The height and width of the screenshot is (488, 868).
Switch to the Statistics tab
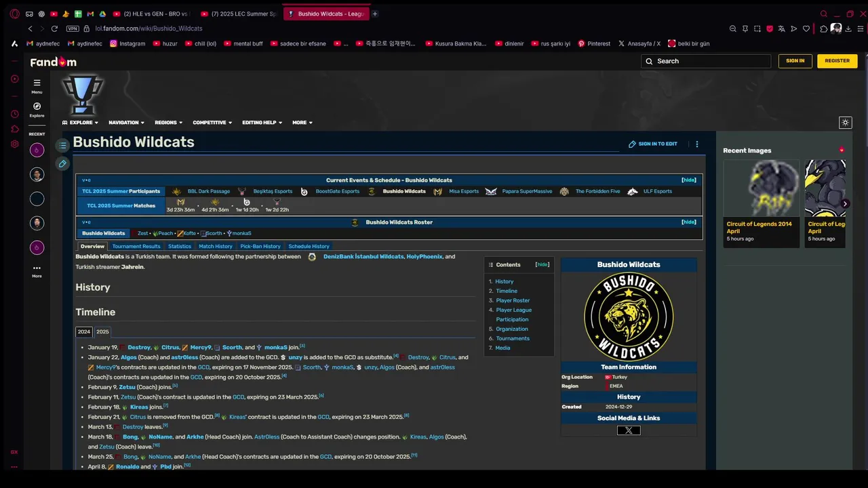point(180,247)
